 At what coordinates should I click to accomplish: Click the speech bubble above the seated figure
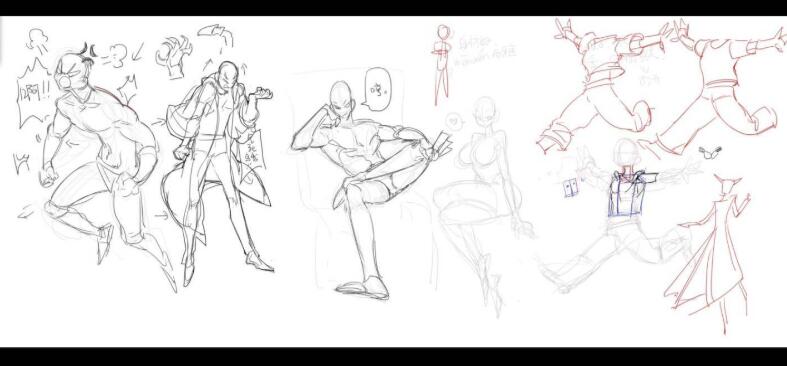click(x=376, y=89)
